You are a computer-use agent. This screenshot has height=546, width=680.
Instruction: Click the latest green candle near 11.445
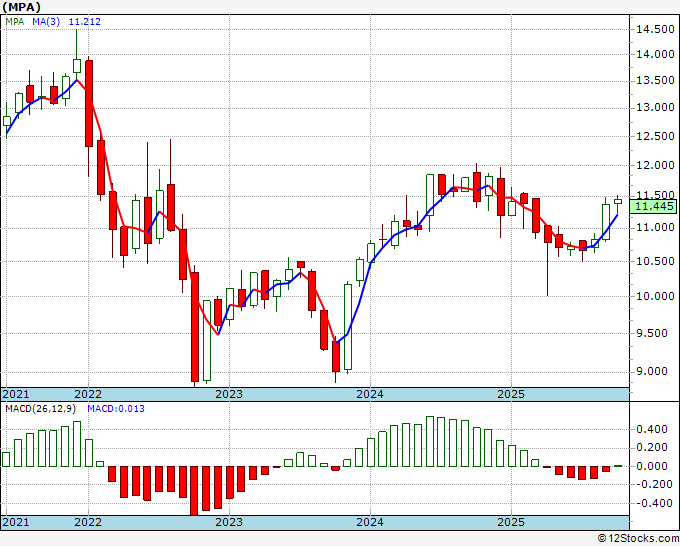(618, 201)
